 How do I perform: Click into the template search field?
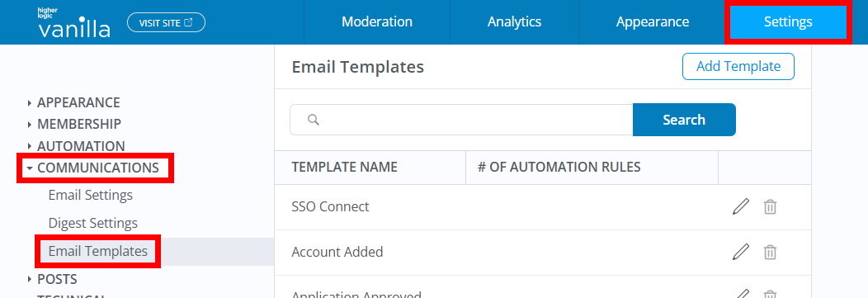pyautogui.click(x=462, y=120)
